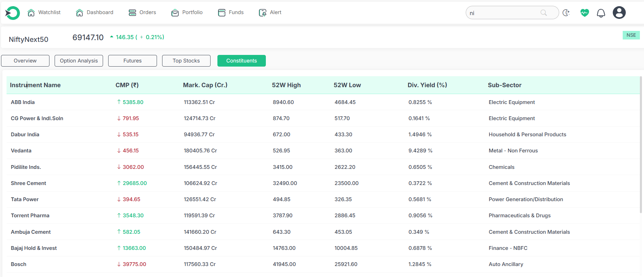Image resolution: width=644 pixels, height=277 pixels.
Task: Switch to the Option Analysis tab
Action: pos(79,61)
